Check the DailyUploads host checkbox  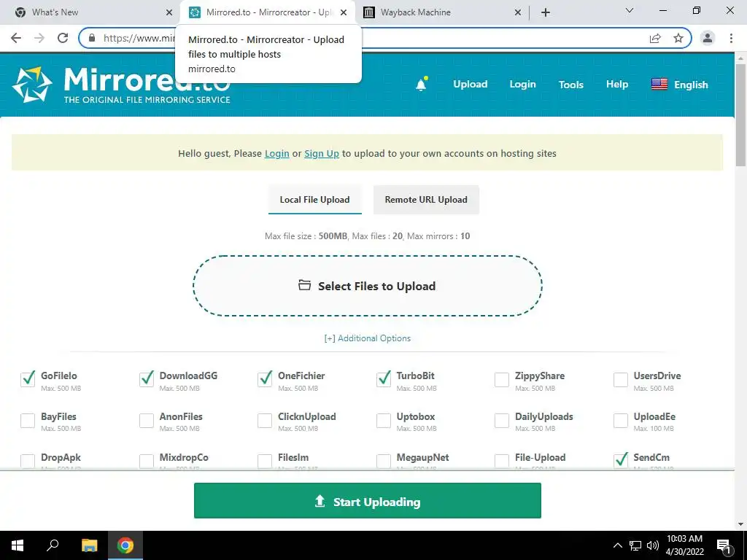502,421
